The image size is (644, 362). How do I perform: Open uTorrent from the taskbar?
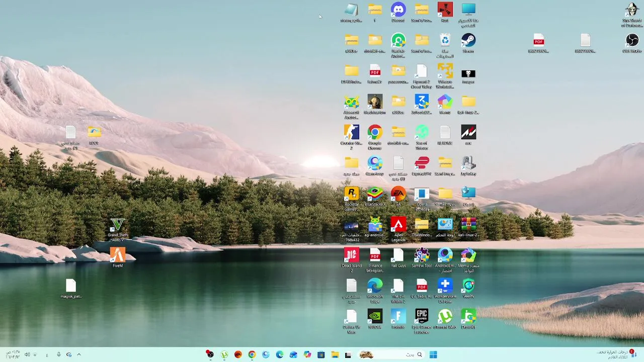coord(224,354)
